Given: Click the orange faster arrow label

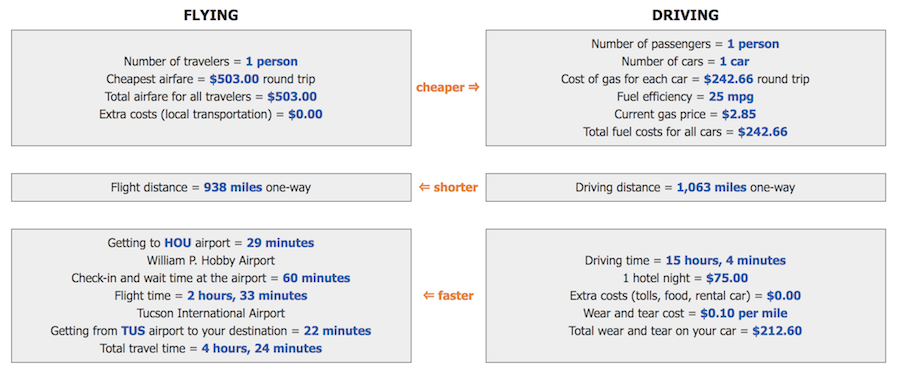Looking at the screenshot, I should pos(448,296).
